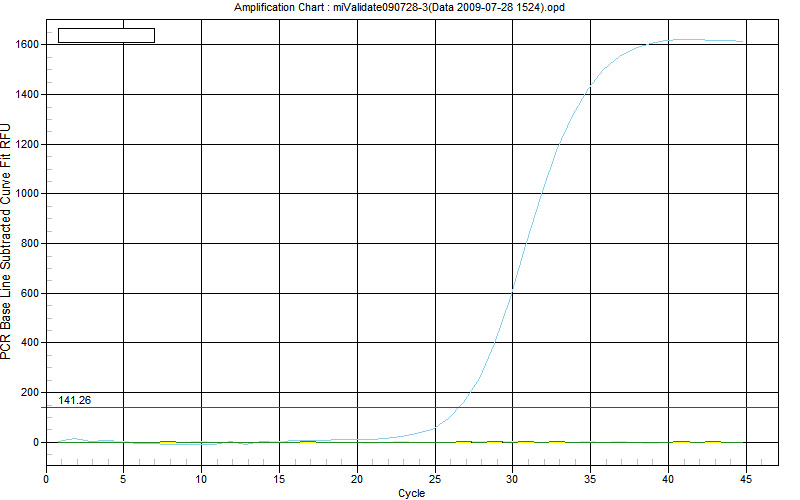Image resolution: width=800 pixels, height=500 pixels.
Task: Click y-axis tick label 1600
Action: [27, 44]
